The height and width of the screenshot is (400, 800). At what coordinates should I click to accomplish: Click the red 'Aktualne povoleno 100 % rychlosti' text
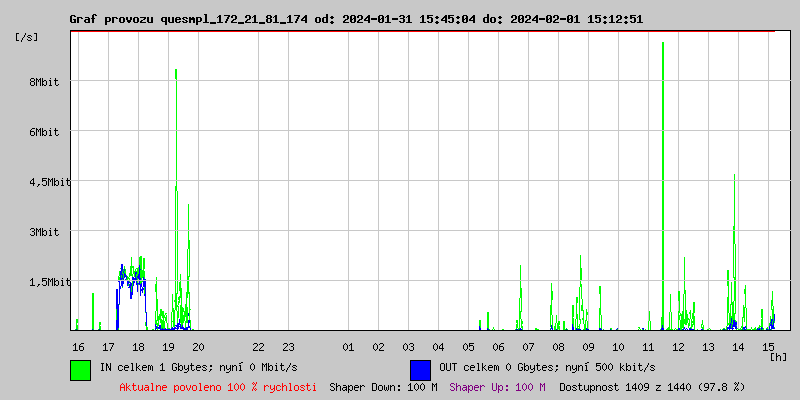click(218, 386)
